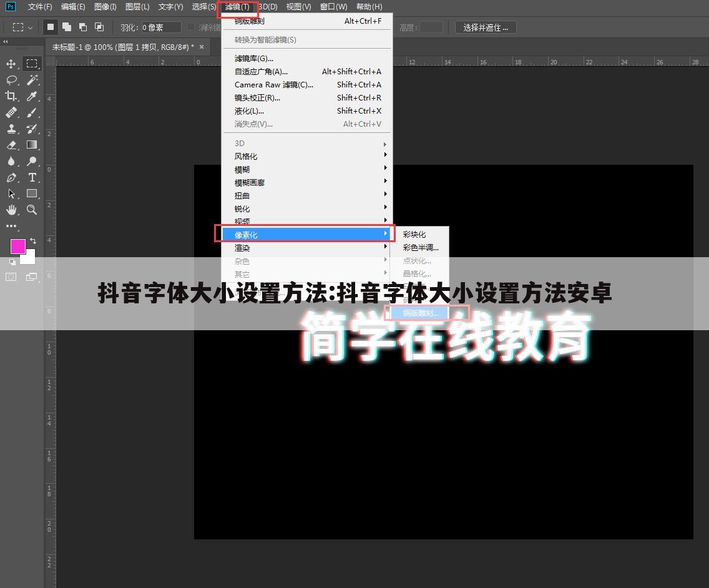Choose Intersect with Selection mode
Viewport: 709px width, 588px height.
tap(99, 27)
